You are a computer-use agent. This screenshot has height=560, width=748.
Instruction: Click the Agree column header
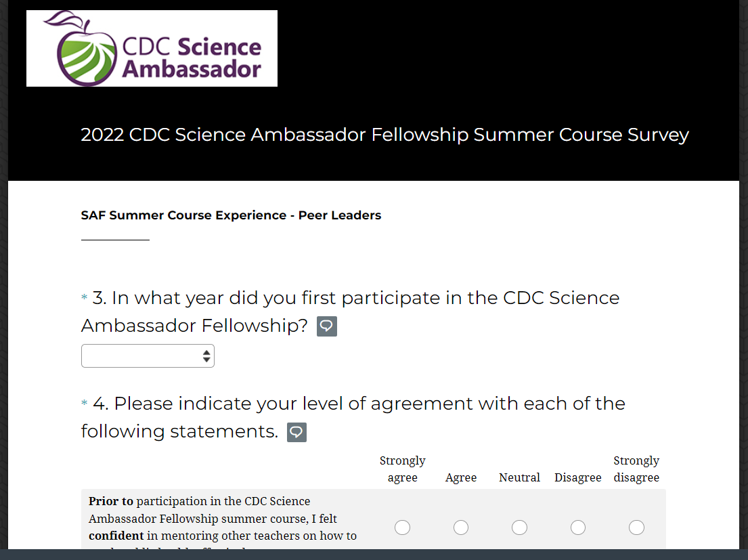(461, 477)
